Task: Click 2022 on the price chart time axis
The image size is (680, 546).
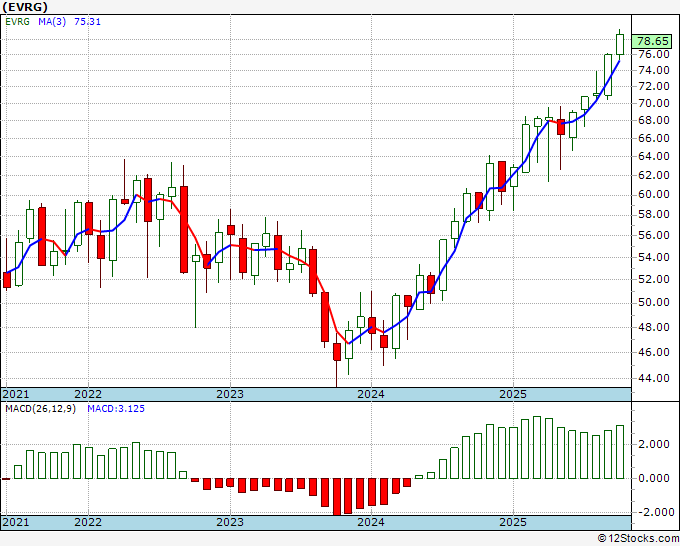Action: coord(88,394)
